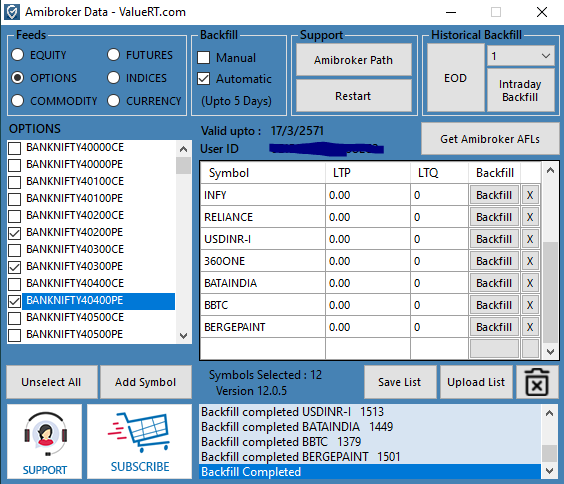Check the BANKNIFTY40400CE checkbox
The height and width of the screenshot is (484, 564).
point(14,284)
